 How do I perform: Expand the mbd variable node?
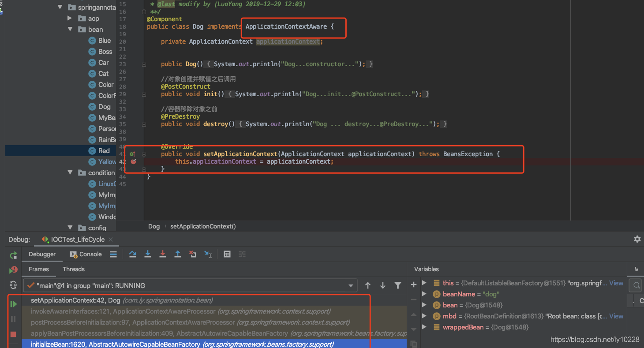pos(424,316)
